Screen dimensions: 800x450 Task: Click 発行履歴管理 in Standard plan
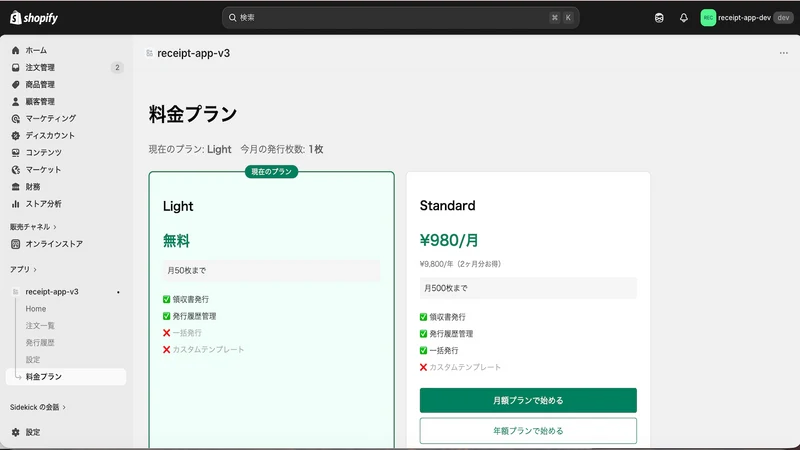pos(451,334)
